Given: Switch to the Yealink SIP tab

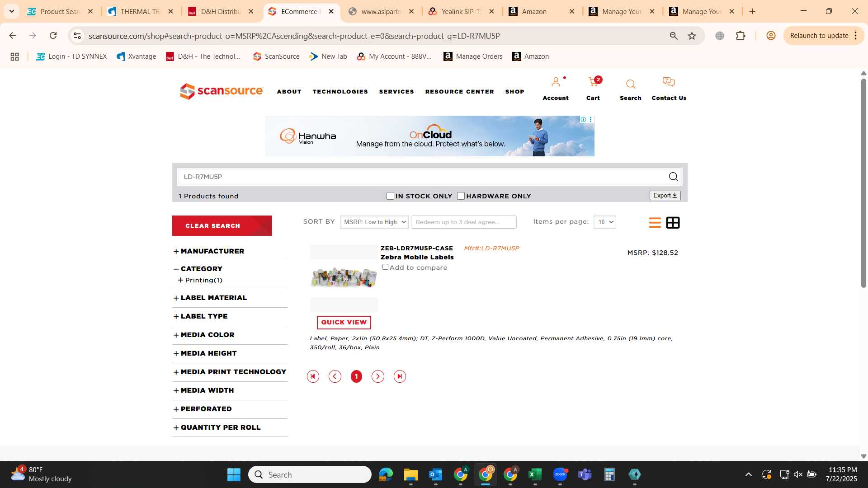Looking at the screenshot, I should 462,11.
